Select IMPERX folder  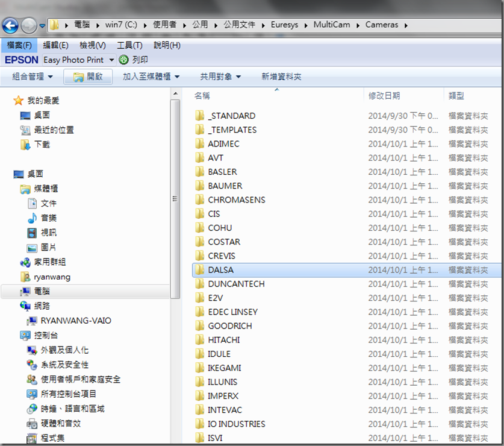(x=223, y=396)
